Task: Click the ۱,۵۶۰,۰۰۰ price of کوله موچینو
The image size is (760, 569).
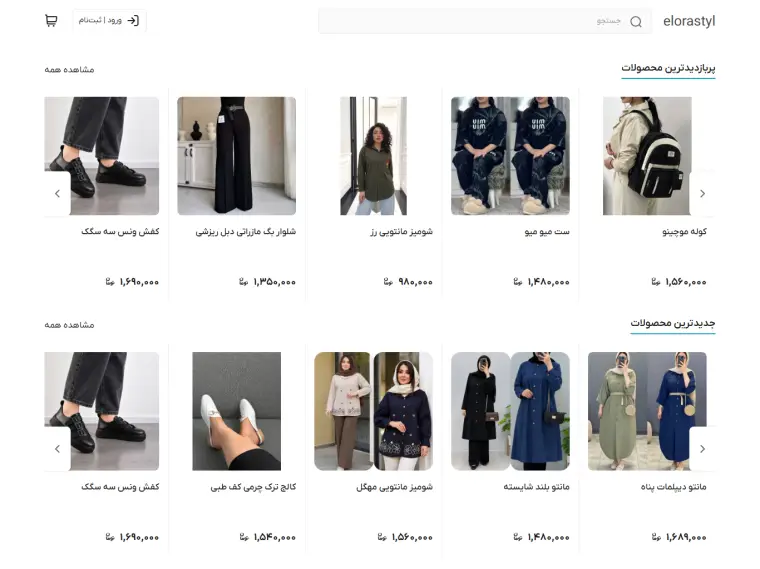Action: click(686, 282)
